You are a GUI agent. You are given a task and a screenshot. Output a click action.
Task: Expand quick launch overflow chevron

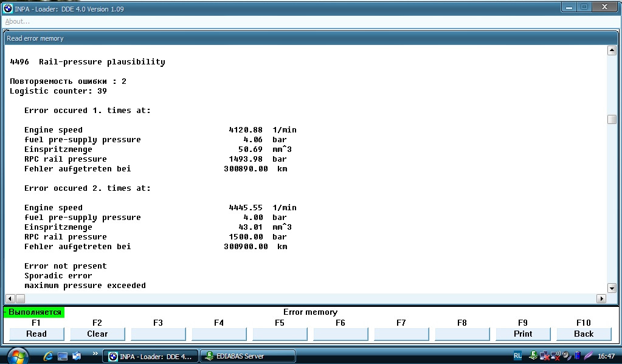[95, 353]
